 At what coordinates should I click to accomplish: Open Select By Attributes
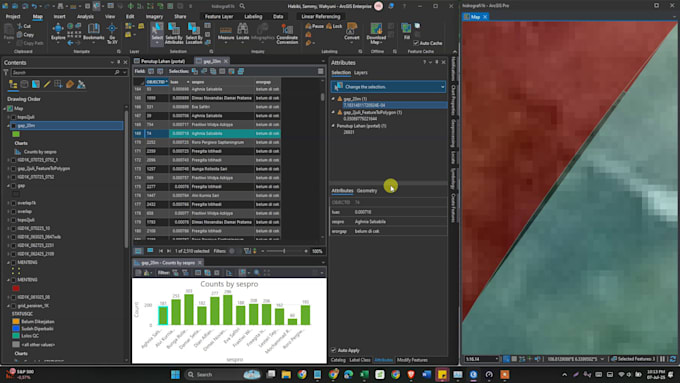click(174, 33)
